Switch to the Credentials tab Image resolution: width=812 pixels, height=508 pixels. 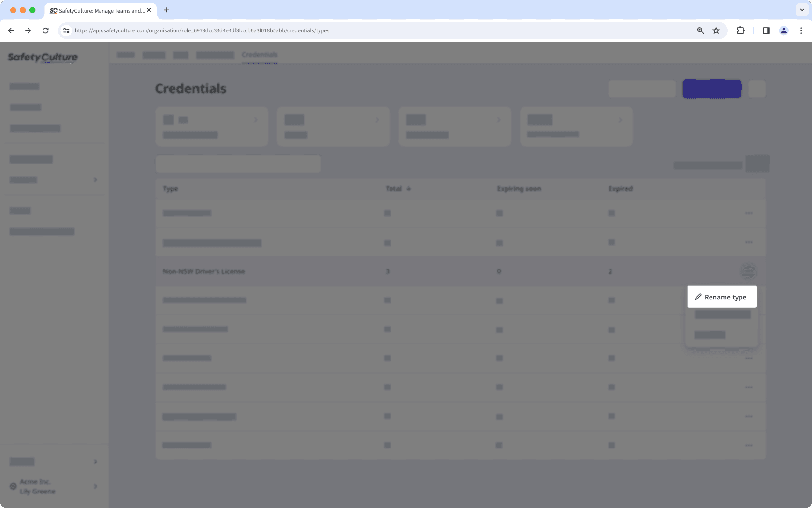click(x=260, y=55)
